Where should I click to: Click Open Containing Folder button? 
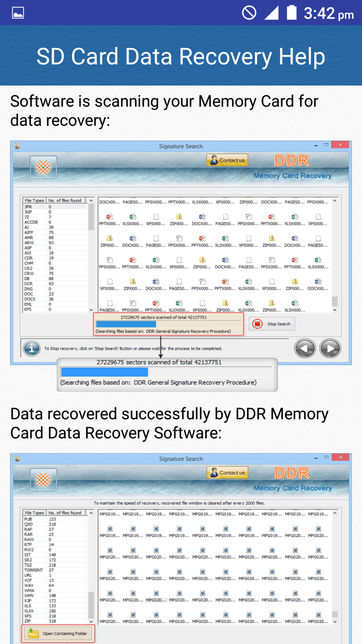[x=59, y=633]
